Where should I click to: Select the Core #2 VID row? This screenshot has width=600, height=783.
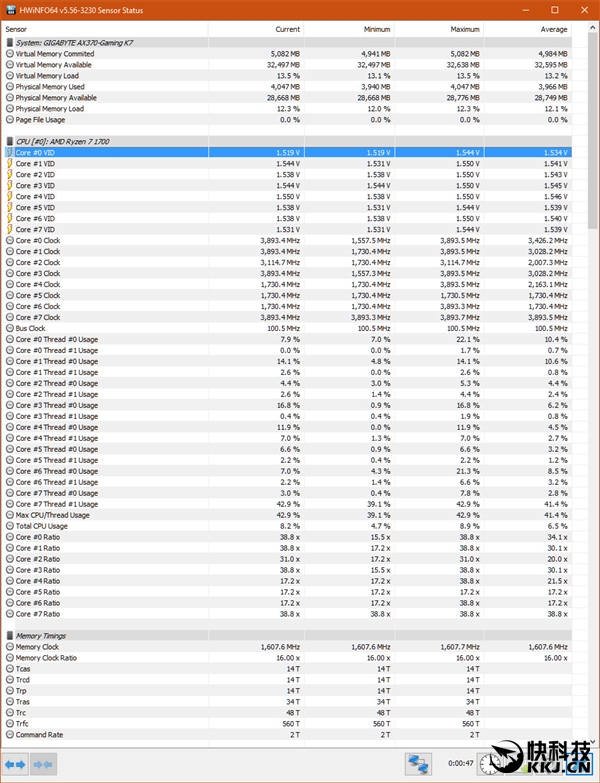[x=287, y=174]
